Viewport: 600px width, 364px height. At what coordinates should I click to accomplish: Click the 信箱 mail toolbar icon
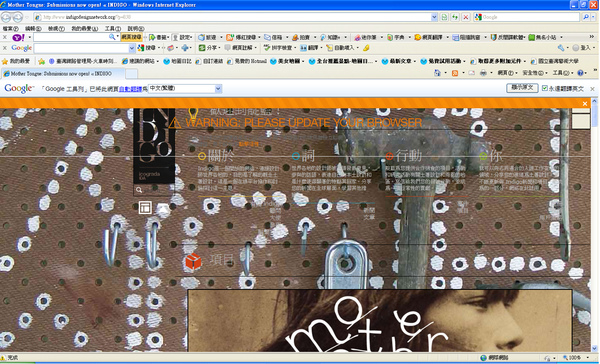pyautogui.click(x=267, y=38)
